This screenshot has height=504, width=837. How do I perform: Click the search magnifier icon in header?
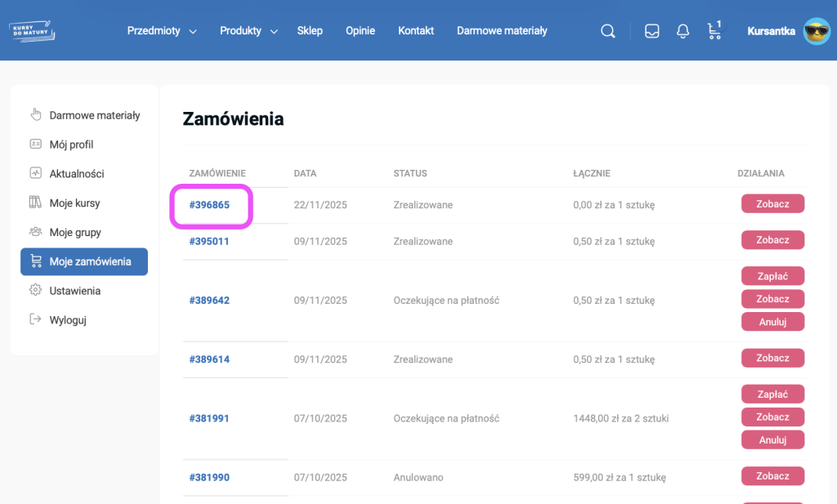click(x=607, y=31)
